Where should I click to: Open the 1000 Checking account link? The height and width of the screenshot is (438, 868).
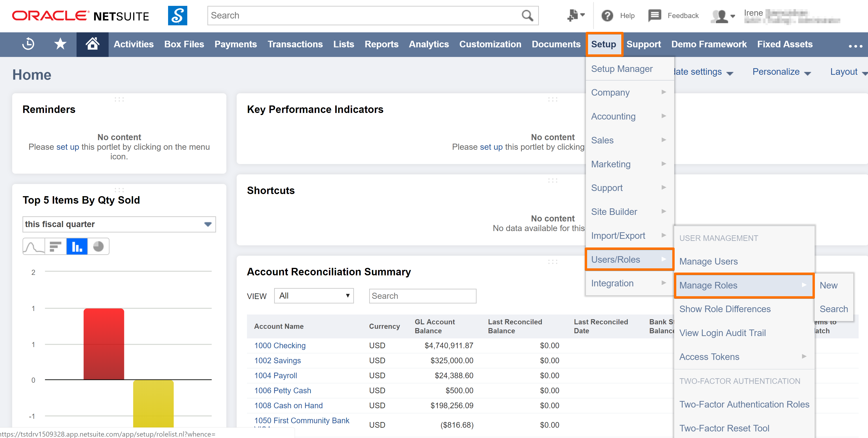[x=280, y=345]
